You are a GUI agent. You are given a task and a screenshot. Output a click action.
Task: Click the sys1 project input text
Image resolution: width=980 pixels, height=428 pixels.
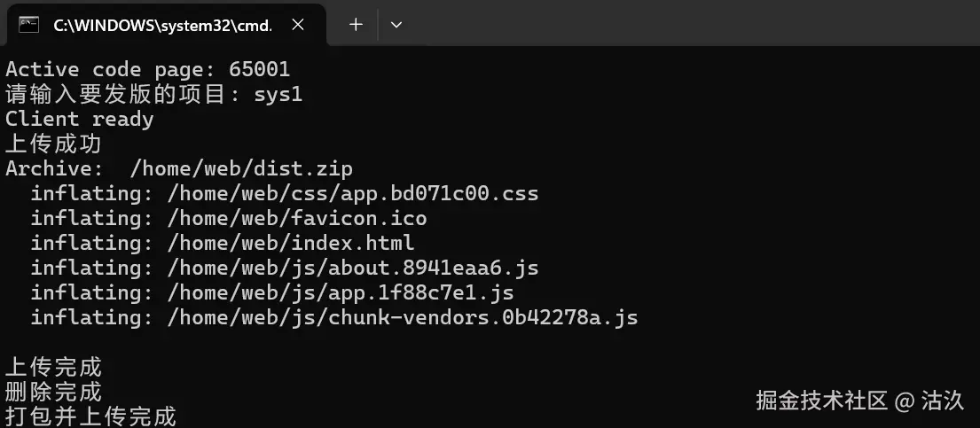point(278,95)
